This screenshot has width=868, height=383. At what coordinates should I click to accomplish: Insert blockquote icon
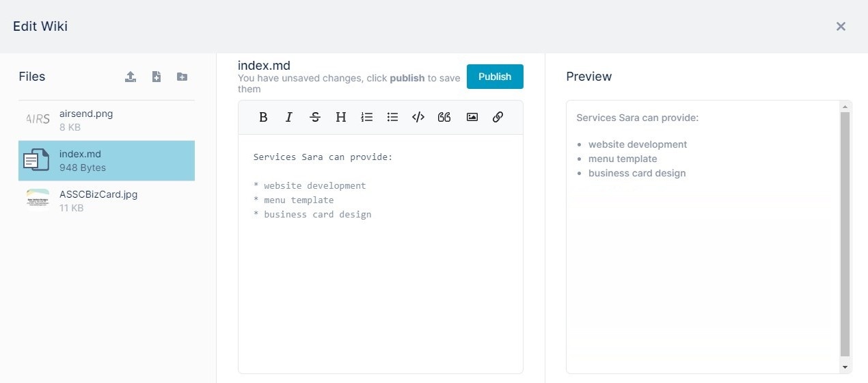click(x=444, y=117)
